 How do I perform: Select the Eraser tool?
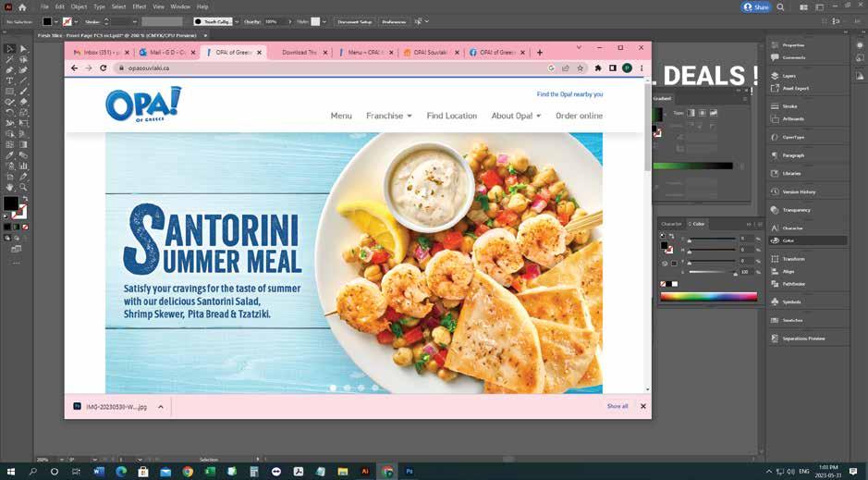23,102
